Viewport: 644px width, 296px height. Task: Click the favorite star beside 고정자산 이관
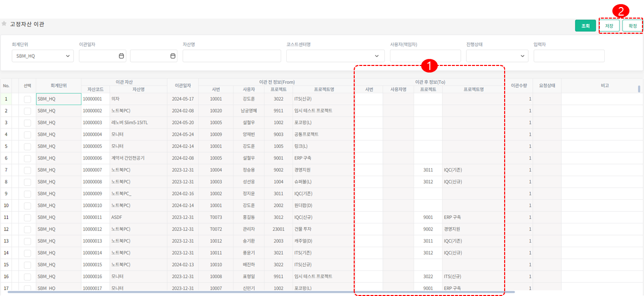(x=4, y=24)
